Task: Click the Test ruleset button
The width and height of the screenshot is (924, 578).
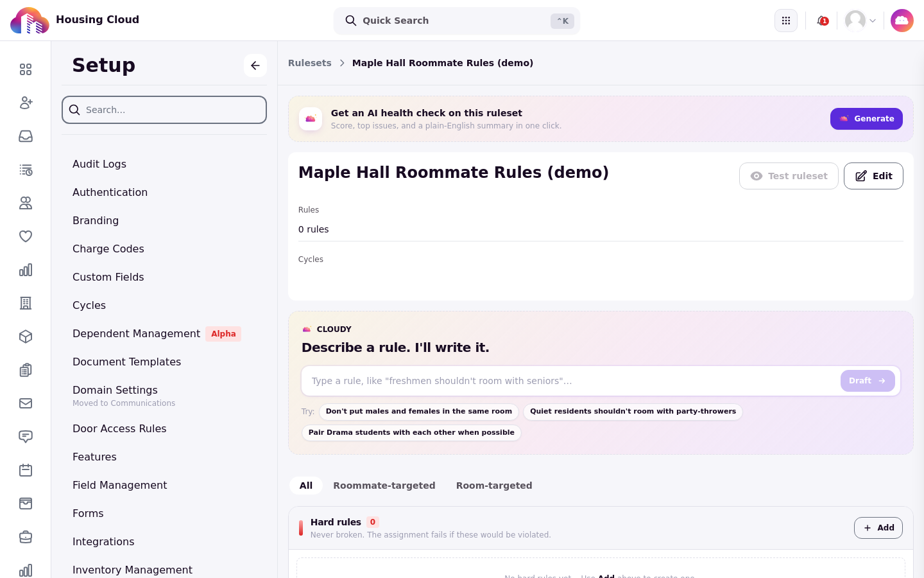Action: tap(789, 176)
